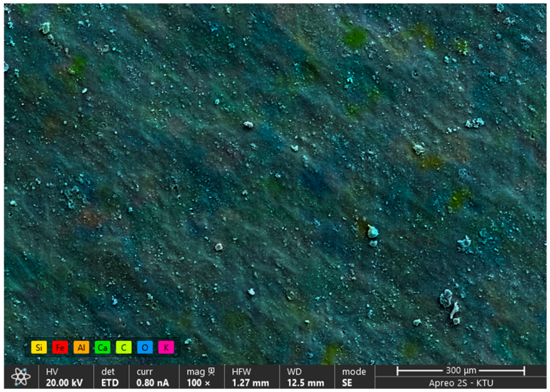Image resolution: width=550 pixels, height=392 pixels.
Task: Select the green Ca element swatch
Action: [102, 348]
